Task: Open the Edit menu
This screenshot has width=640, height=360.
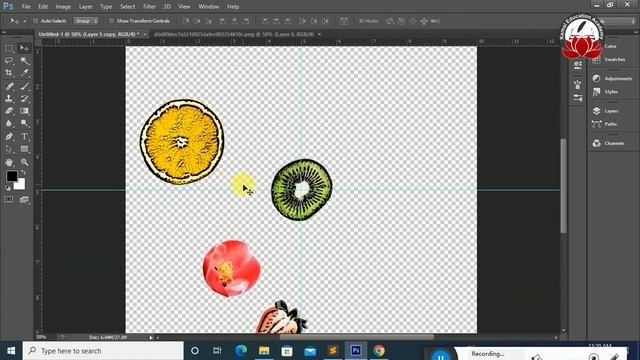Action: coord(43,7)
